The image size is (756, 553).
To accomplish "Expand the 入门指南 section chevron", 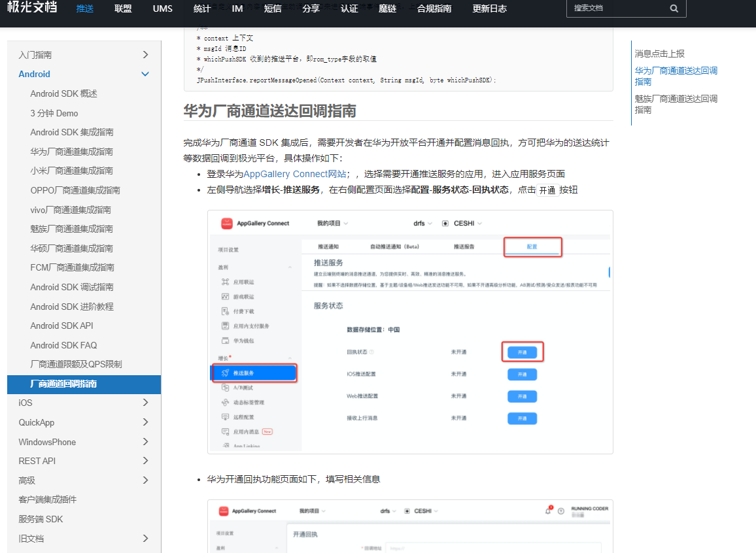I will 145,55.
